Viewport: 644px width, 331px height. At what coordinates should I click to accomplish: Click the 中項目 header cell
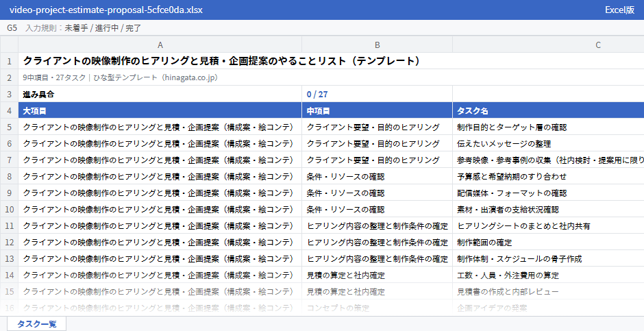point(377,110)
